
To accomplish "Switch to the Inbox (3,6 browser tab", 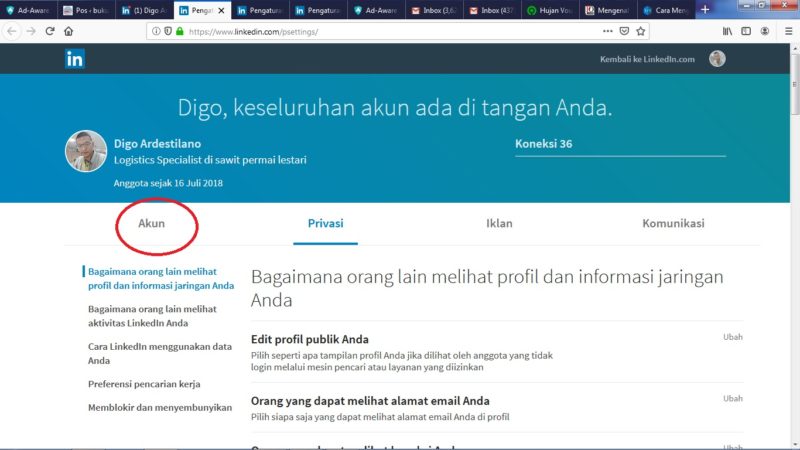I will coord(434,10).
